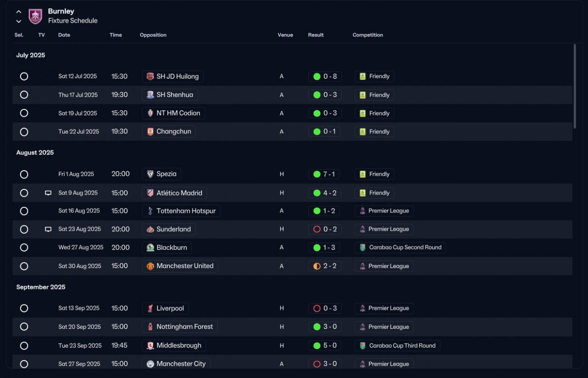Open the 7 - 1 Spezia match result
This screenshot has height=378, width=588.
pos(324,174)
